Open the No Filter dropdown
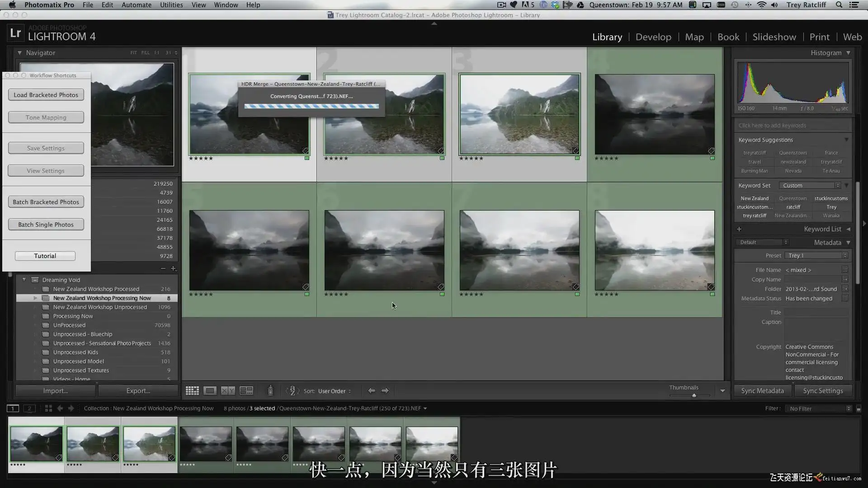 coord(819,409)
